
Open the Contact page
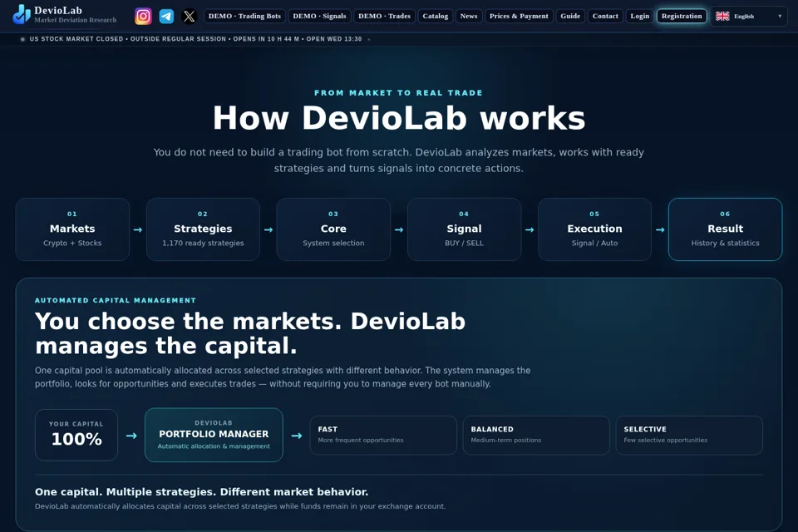click(605, 17)
